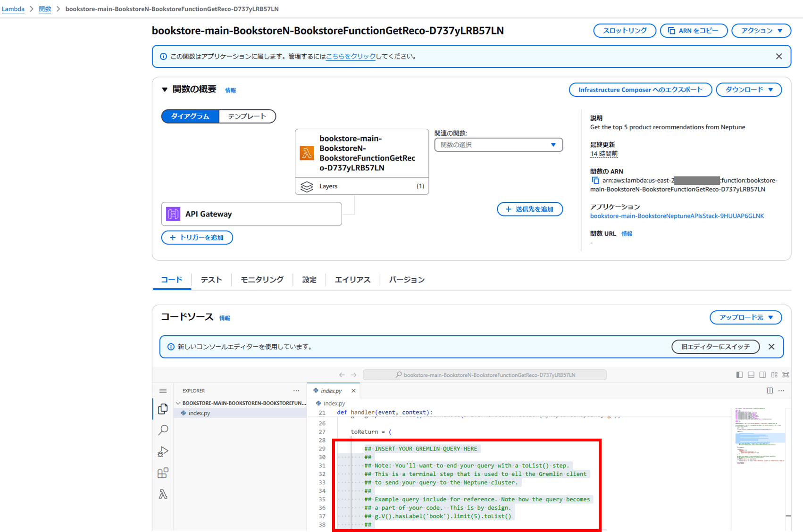Go to Lambda breadcrumb link
The width and height of the screenshot is (803, 532).
13,9
